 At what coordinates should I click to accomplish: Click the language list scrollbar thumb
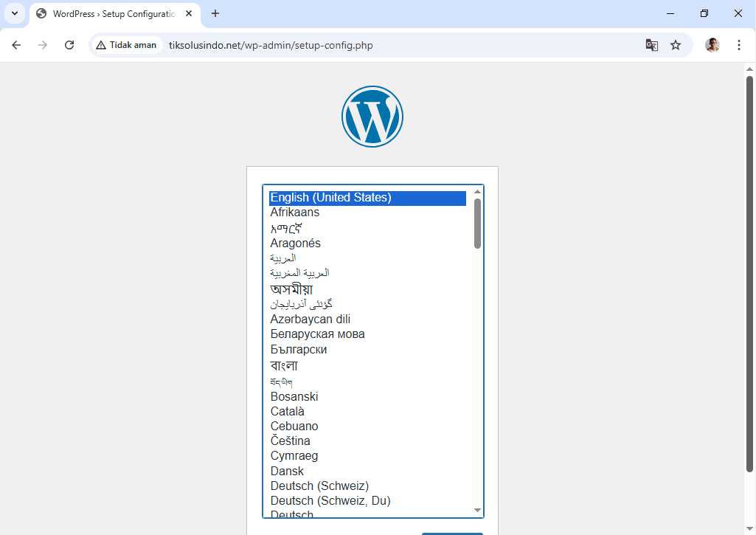(477, 223)
